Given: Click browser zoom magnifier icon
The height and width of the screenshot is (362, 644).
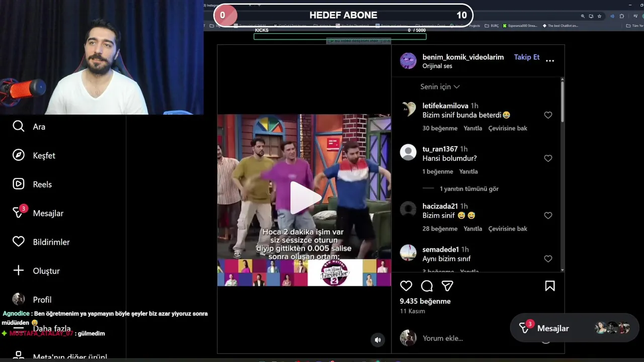Looking at the screenshot, I should pyautogui.click(x=583, y=16).
